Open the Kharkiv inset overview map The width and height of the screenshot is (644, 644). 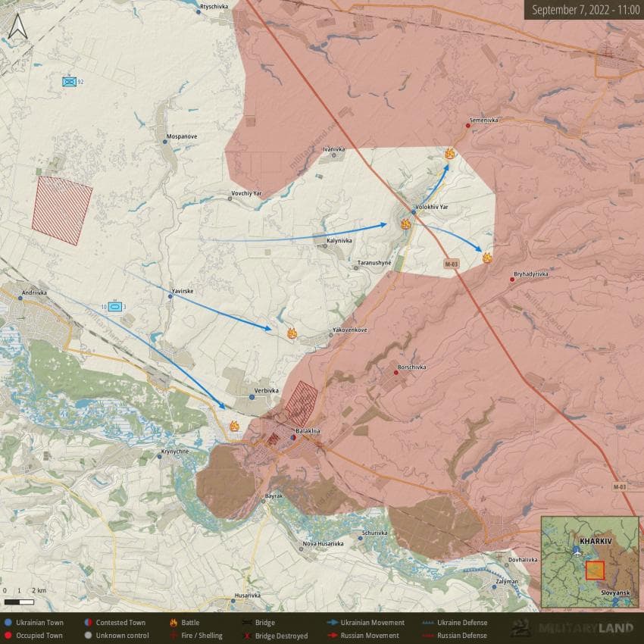(589, 561)
